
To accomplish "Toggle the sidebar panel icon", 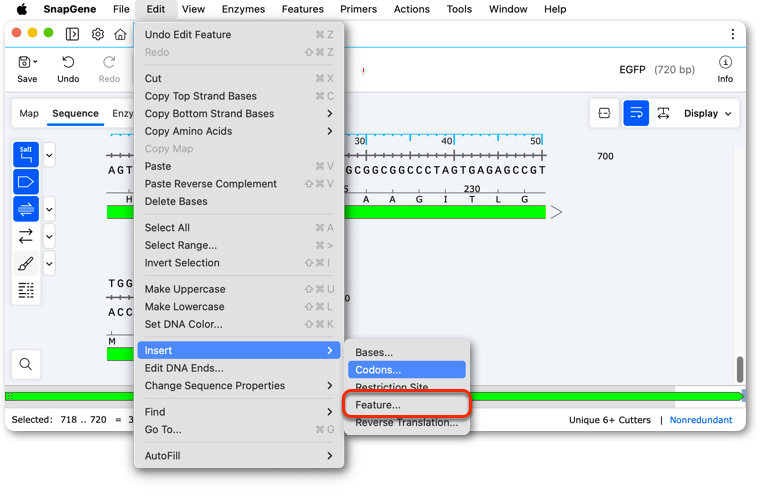I will [72, 34].
